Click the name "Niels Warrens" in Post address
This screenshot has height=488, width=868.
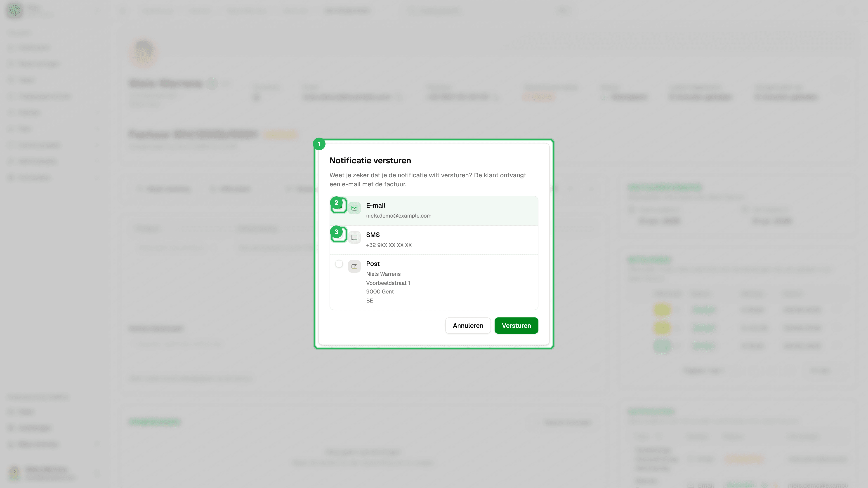[383, 274]
